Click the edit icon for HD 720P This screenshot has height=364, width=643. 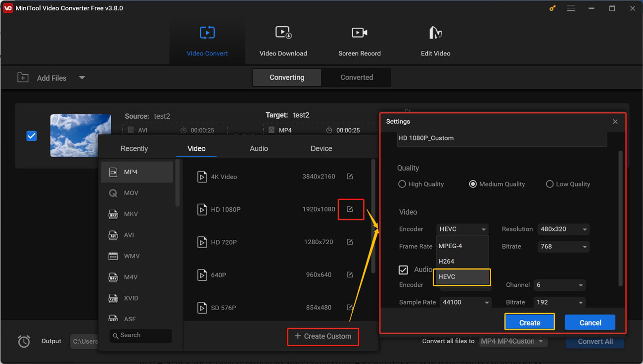[x=350, y=242]
